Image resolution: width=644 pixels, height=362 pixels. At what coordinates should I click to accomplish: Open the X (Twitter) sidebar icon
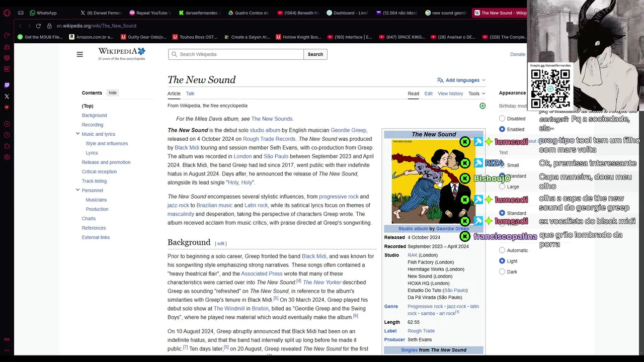(x=7, y=96)
